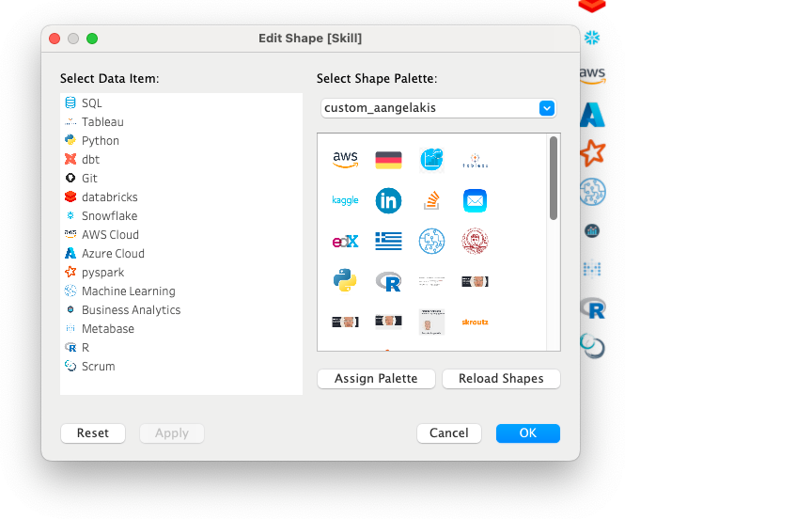The height and width of the screenshot is (519, 812).
Task: Select the Business Analytics data item
Action: [181, 309]
